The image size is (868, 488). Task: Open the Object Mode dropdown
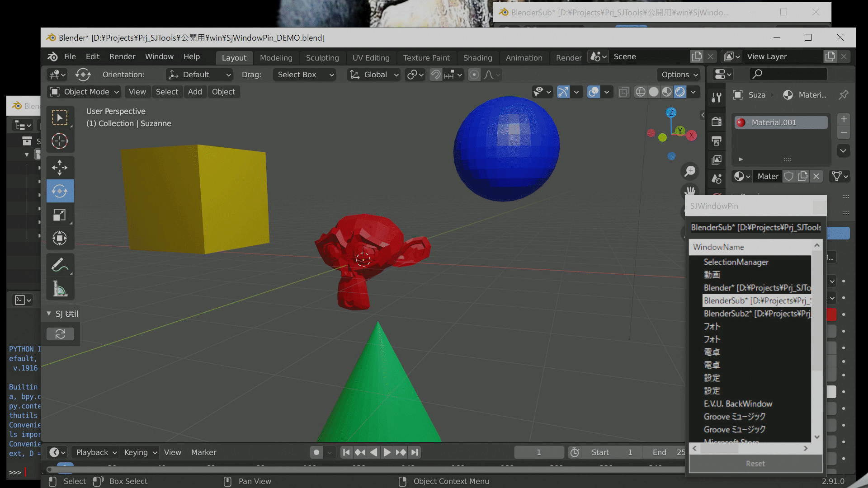tap(84, 92)
